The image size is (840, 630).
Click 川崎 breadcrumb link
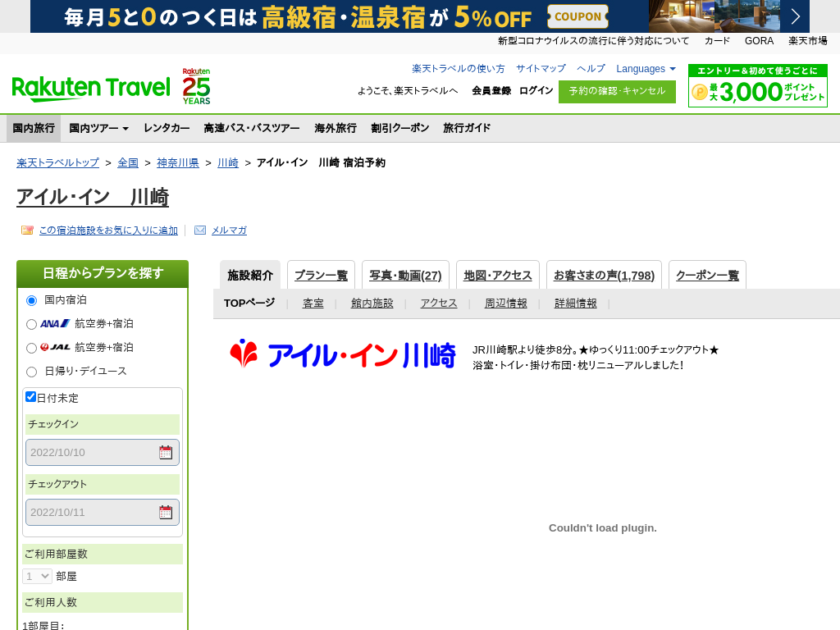tap(228, 163)
